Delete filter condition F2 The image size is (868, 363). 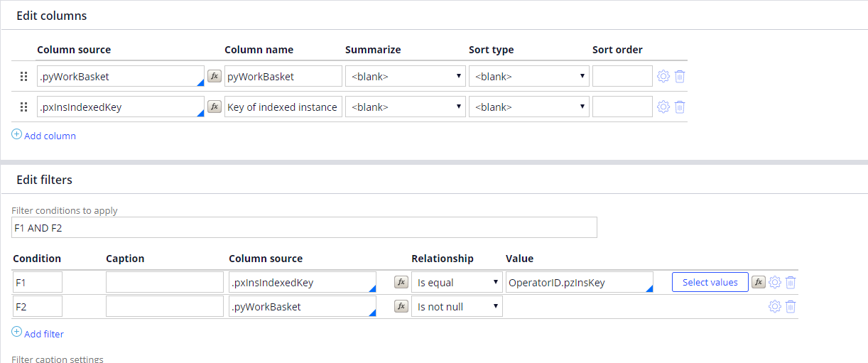point(791,306)
